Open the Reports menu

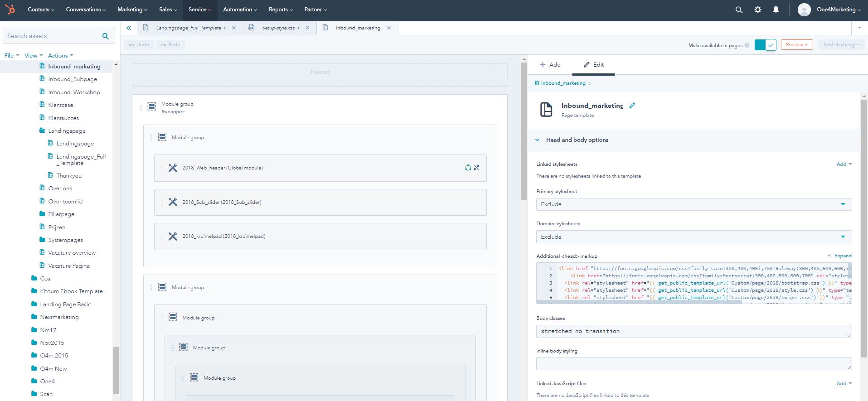(x=281, y=10)
